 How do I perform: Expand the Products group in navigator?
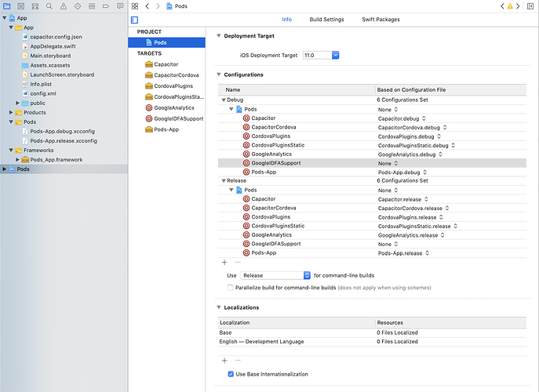coord(11,112)
